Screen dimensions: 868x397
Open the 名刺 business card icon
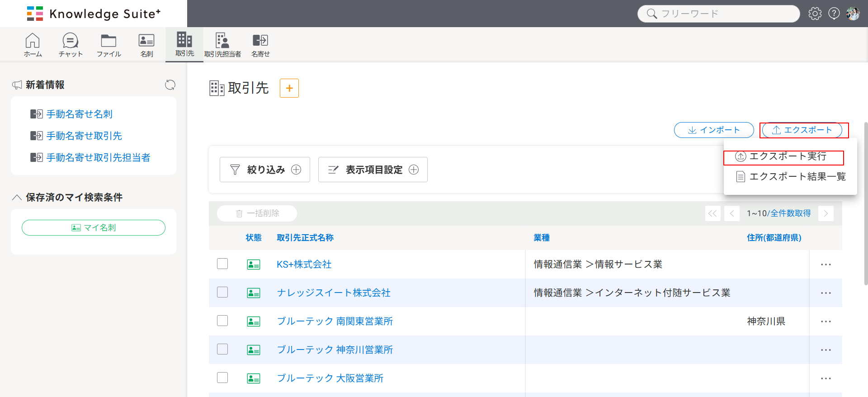click(146, 45)
